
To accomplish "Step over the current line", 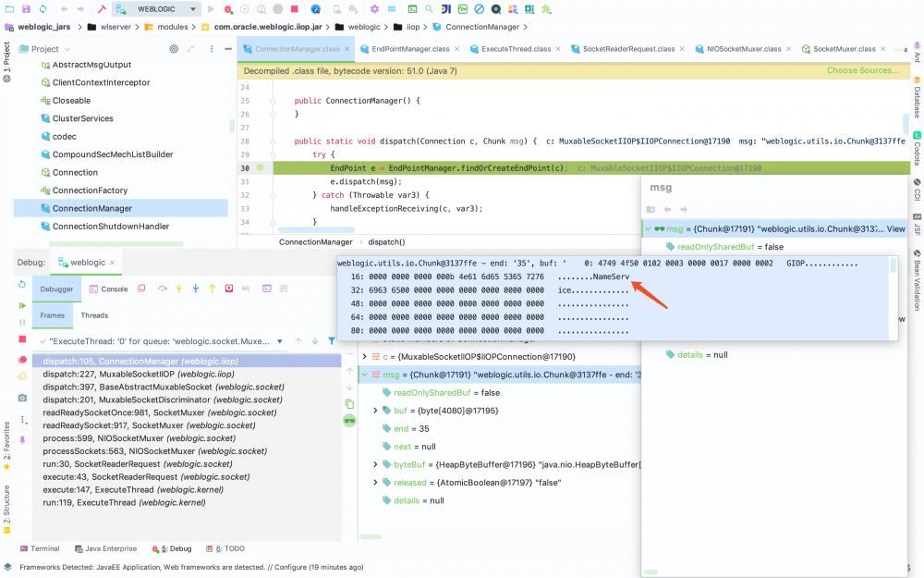I will click(163, 289).
